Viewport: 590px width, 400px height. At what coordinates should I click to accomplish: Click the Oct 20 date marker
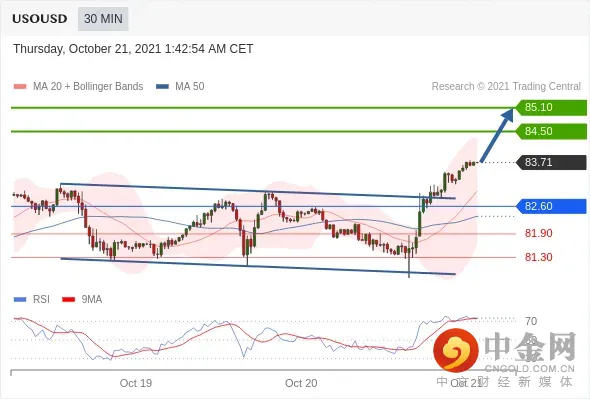[x=301, y=383]
